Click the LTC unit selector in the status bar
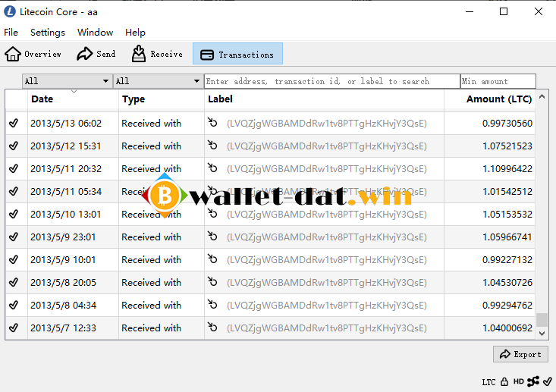Screen dimensions: 556x392 (488, 382)
